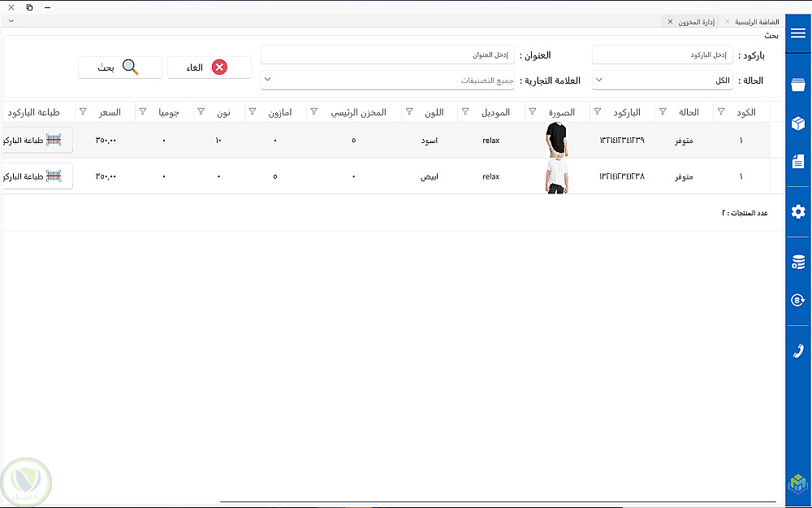Screen dimensions: 812x508
Task: Filter the المخزن الرئيسي column
Action: (x=313, y=111)
